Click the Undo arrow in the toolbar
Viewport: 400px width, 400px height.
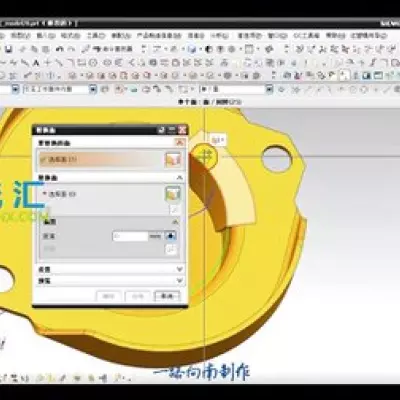click(60, 49)
